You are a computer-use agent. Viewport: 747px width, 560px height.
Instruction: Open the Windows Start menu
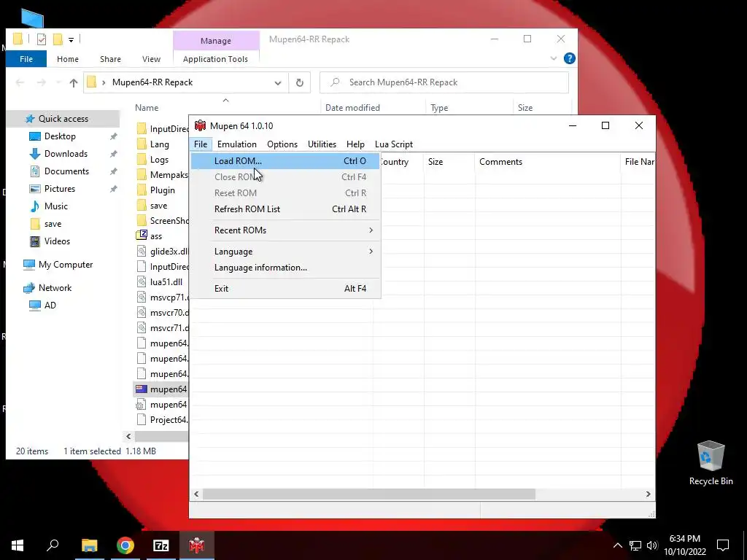18,545
